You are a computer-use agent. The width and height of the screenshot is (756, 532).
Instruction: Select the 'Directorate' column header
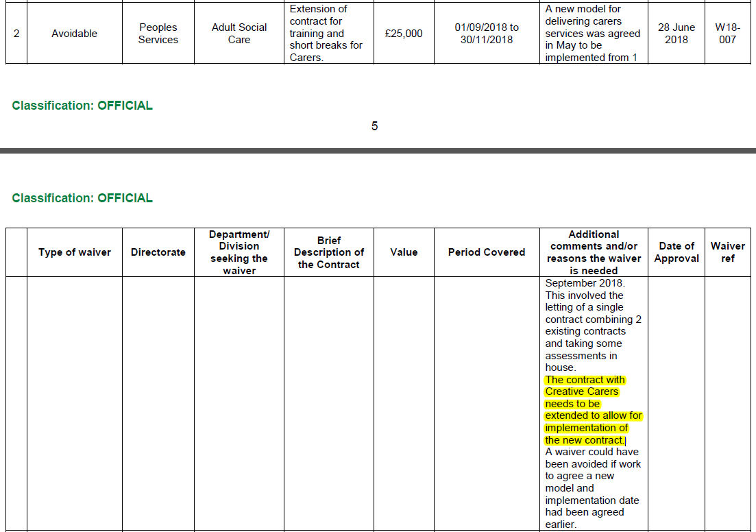coord(158,252)
